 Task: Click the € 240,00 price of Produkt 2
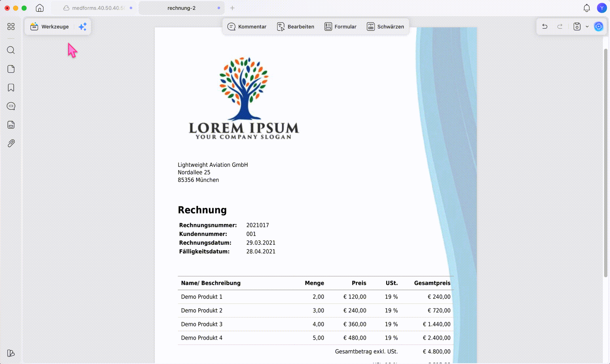355,311
